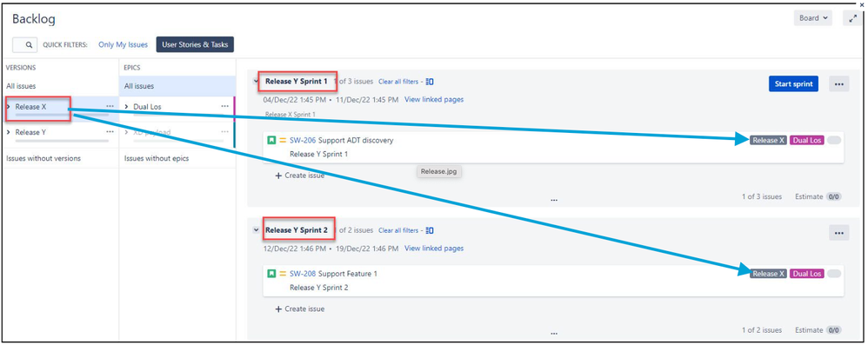Click Support ADT discovery issue summary

click(x=356, y=141)
